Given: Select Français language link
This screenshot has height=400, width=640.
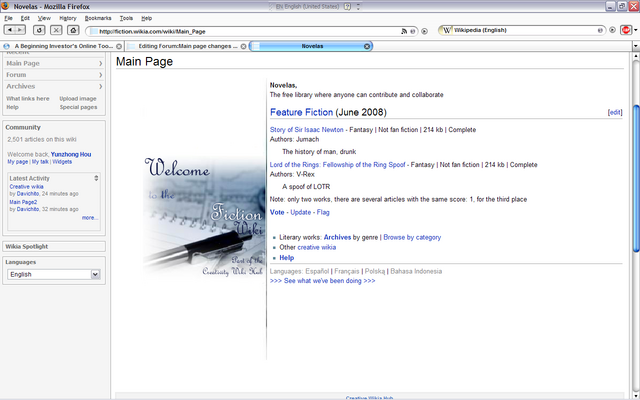Looking at the screenshot, I should tap(347, 271).
